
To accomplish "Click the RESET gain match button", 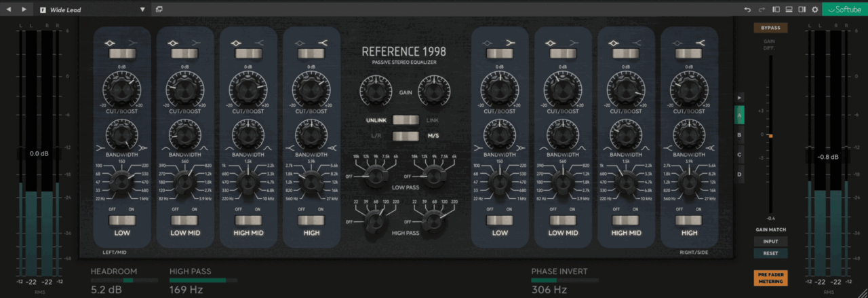I will pos(770,253).
